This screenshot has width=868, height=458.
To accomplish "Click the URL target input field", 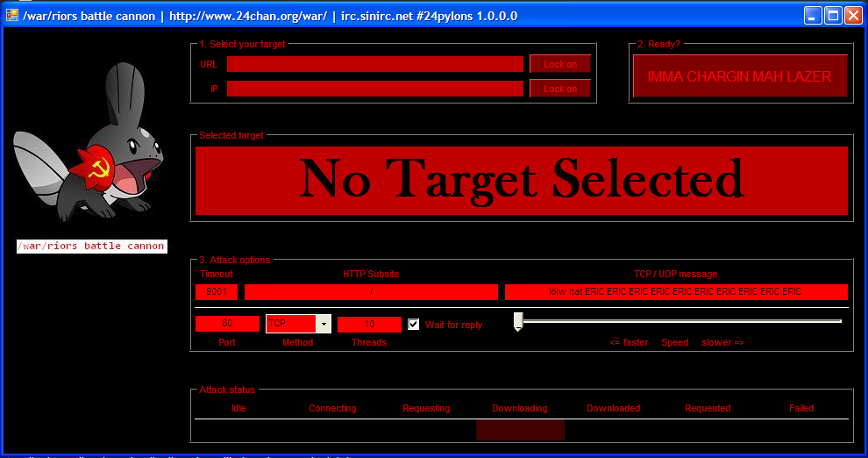I will point(374,64).
